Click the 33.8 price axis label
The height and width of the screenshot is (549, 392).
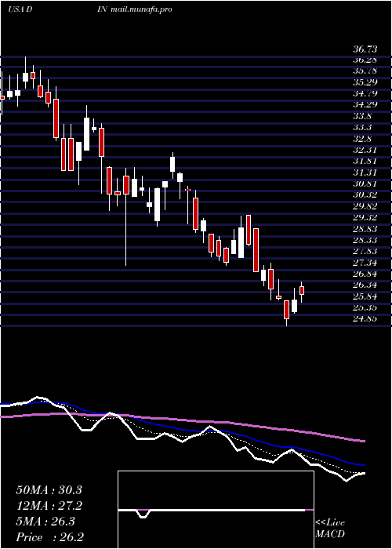[x=362, y=116]
